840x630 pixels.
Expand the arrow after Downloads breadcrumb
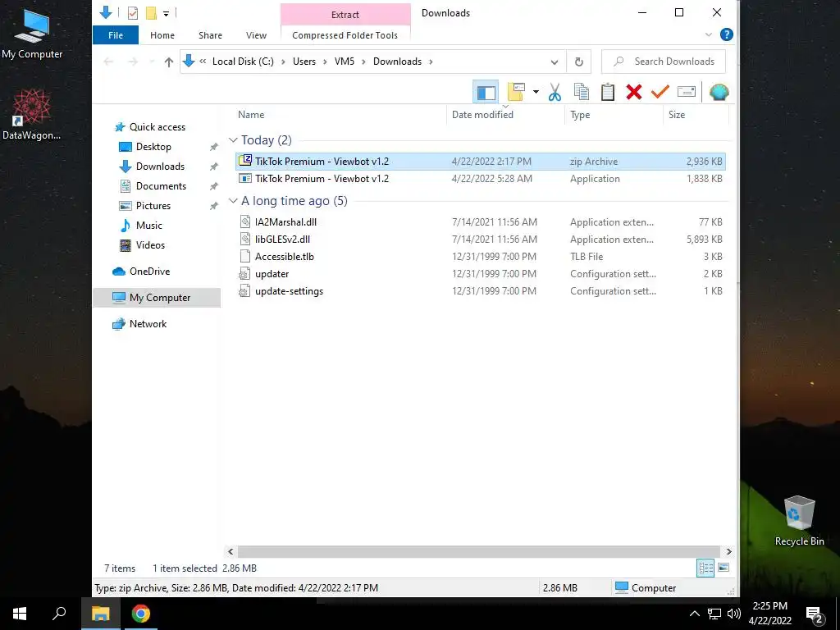[431, 62]
